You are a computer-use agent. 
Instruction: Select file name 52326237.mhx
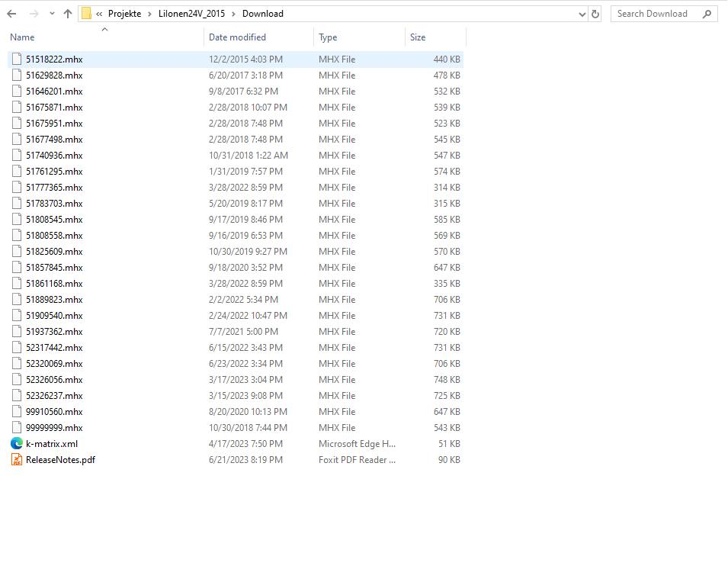[54, 396]
